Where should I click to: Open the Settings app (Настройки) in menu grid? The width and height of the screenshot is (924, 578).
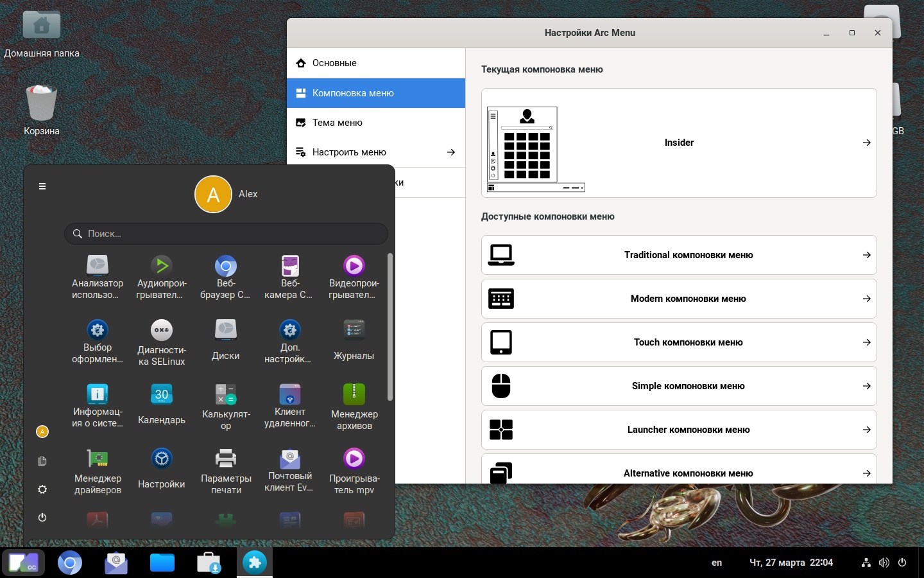click(162, 470)
